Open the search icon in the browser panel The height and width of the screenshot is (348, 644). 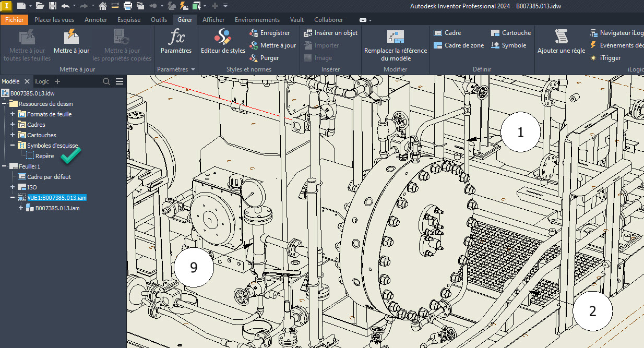(106, 81)
